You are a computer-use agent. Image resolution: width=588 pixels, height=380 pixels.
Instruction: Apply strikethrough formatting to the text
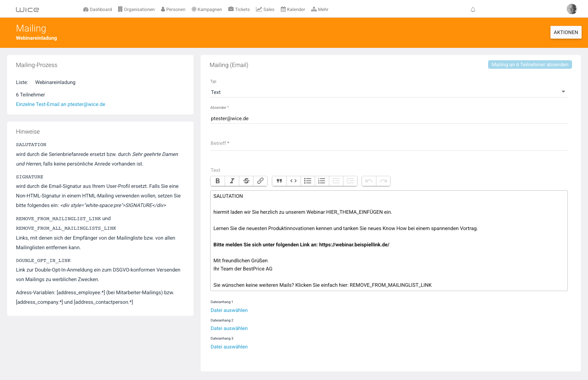246,181
